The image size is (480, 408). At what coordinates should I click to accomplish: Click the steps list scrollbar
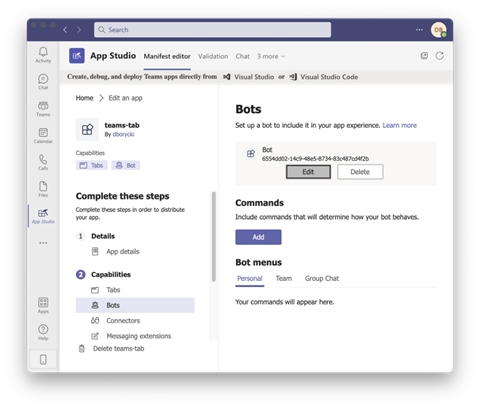[x=214, y=237]
